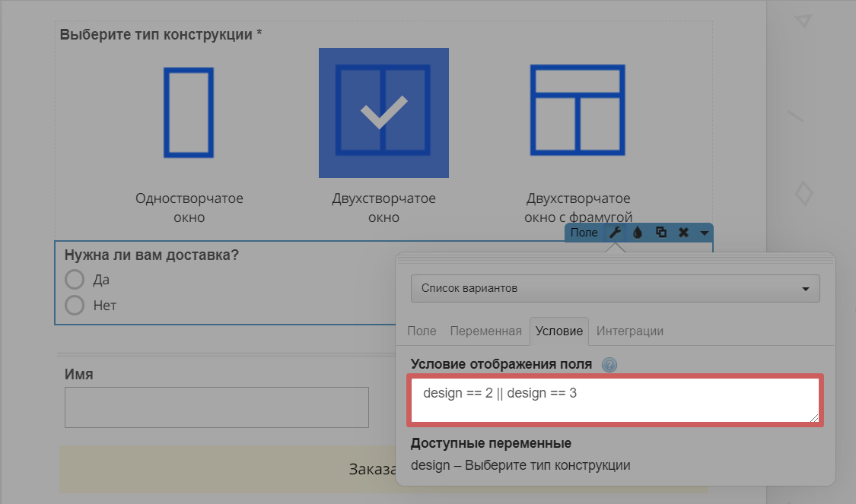The width and height of the screenshot is (856, 504).
Task: Choose radio button Нет
Action: (75, 305)
